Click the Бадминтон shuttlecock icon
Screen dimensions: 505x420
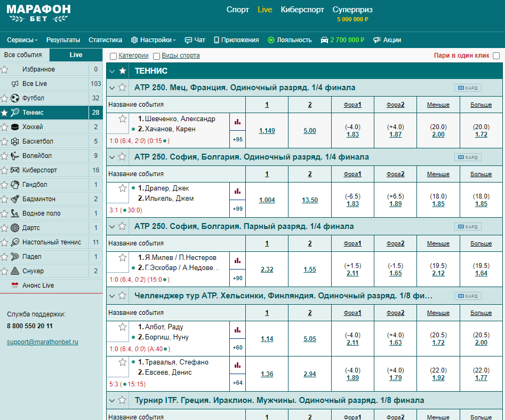point(15,199)
